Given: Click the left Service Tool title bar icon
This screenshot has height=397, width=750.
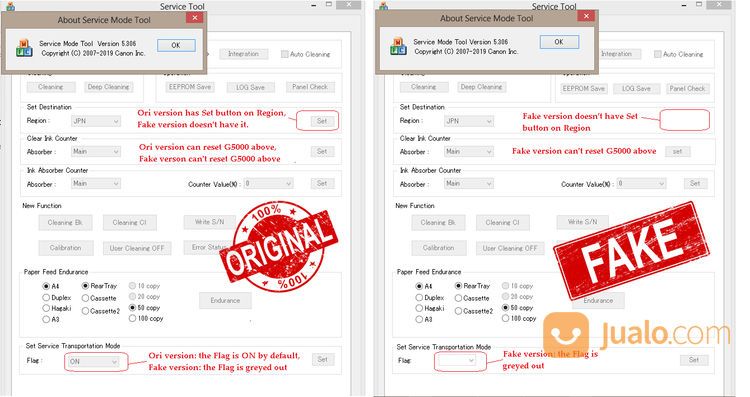Looking at the screenshot, I should click(x=11, y=6).
